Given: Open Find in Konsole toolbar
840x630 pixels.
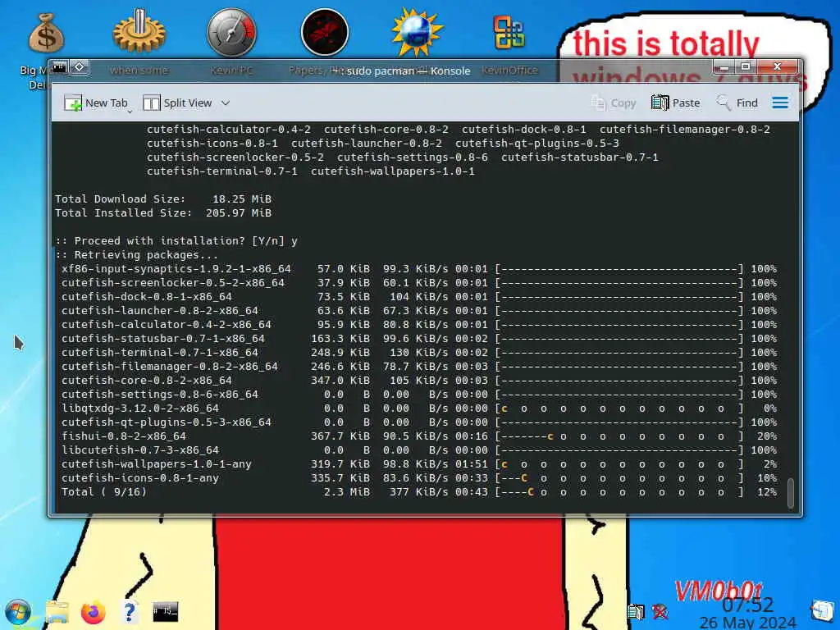Looking at the screenshot, I should coord(737,103).
